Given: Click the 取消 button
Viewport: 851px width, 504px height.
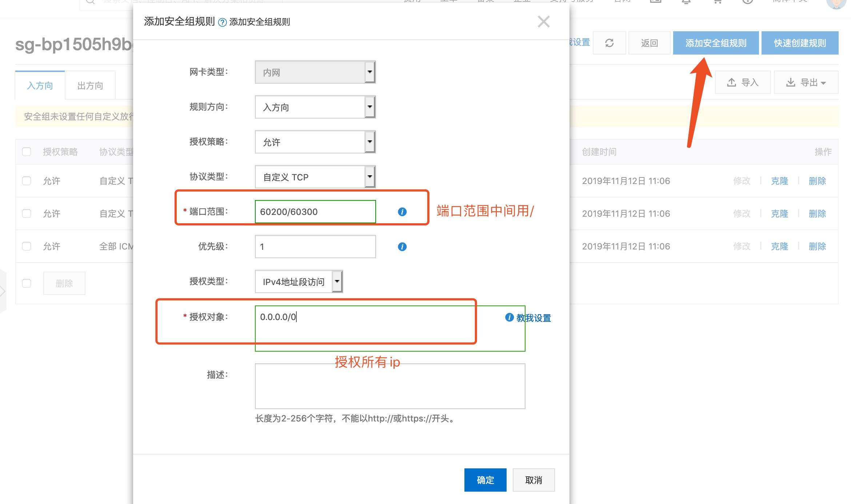Looking at the screenshot, I should (x=534, y=480).
